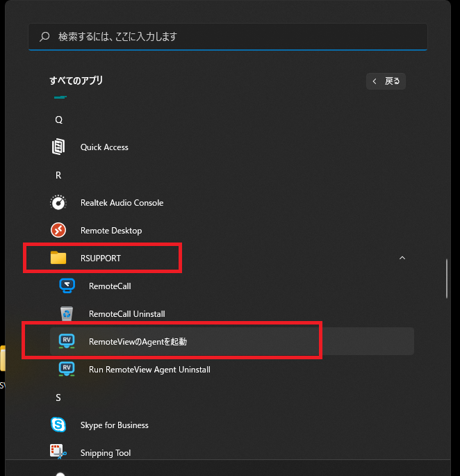
Task: Expand the RSUPPORT folder label
Action: click(101, 258)
